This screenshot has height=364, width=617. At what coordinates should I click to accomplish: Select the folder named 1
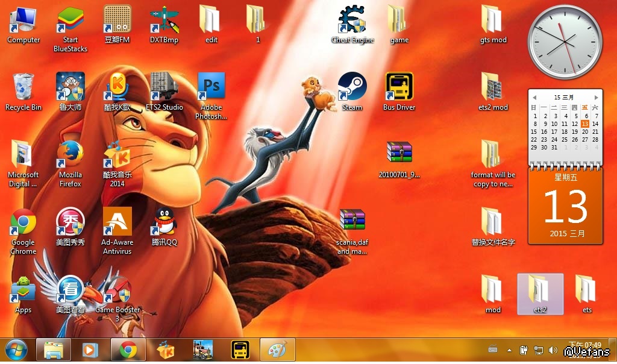[x=258, y=24]
